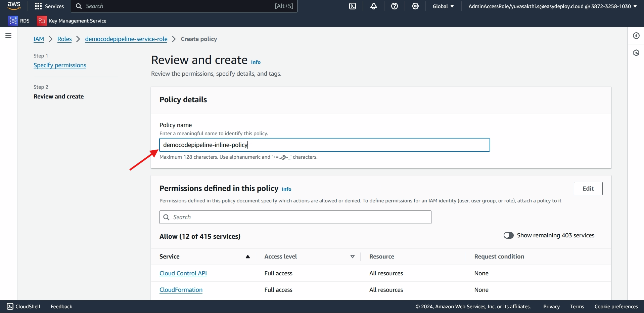Open the RDS shortcut icon

[x=13, y=21]
